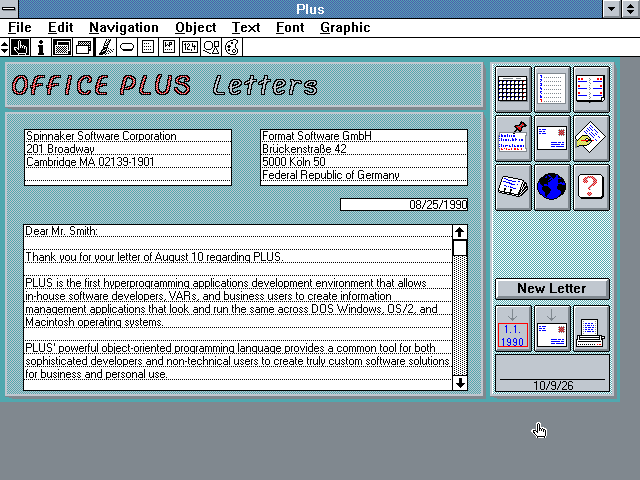The width and height of the screenshot is (640, 480).
Task: Open the Navigation menu
Action: click(124, 28)
